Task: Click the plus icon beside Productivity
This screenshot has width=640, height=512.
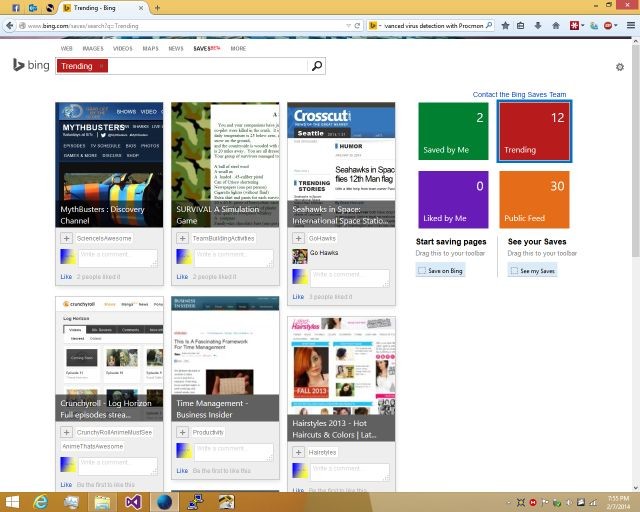Action: tap(182, 432)
